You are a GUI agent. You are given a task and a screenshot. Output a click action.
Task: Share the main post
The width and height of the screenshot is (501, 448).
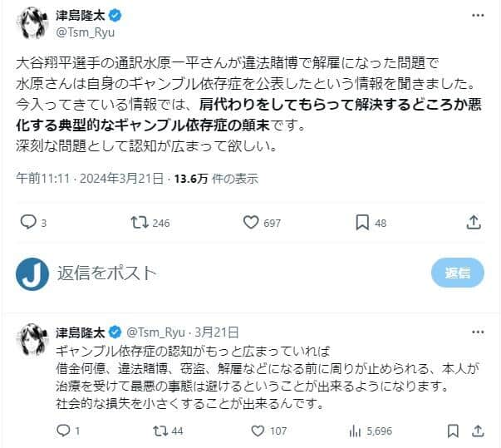474,222
